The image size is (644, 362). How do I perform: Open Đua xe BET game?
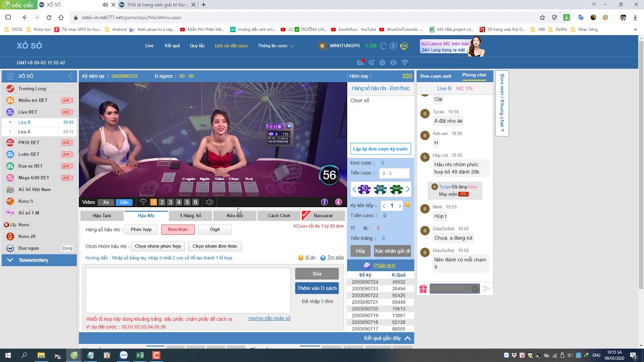[39, 166]
